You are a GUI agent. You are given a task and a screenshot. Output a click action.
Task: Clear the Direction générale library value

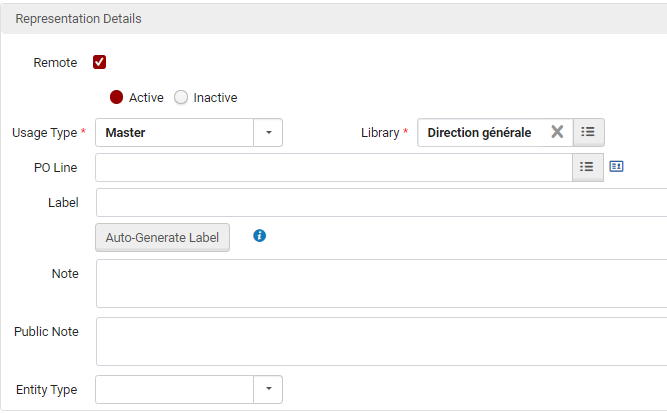(557, 132)
